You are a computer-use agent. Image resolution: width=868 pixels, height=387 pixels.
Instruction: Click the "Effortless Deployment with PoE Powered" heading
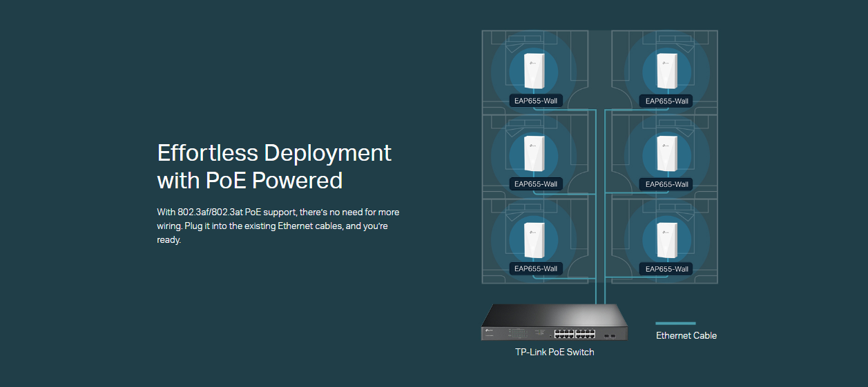(x=274, y=166)
